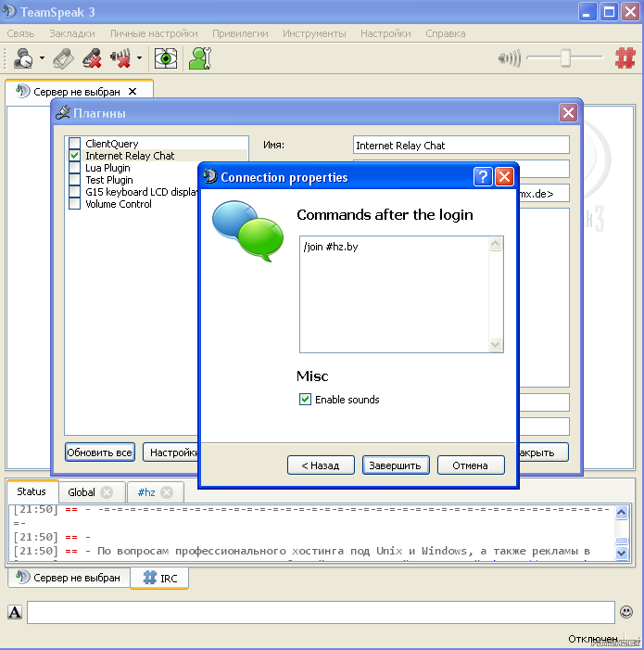Select the bottom Сервер не выбран tab

point(69,577)
